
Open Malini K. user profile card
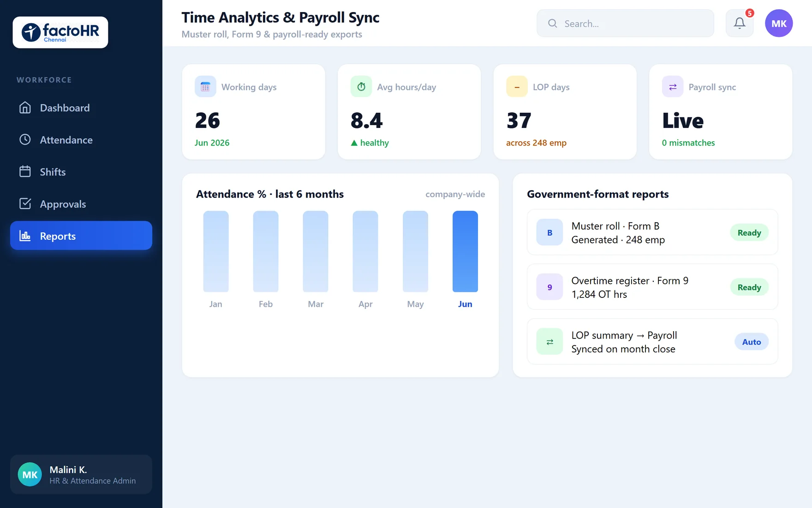[x=81, y=474]
